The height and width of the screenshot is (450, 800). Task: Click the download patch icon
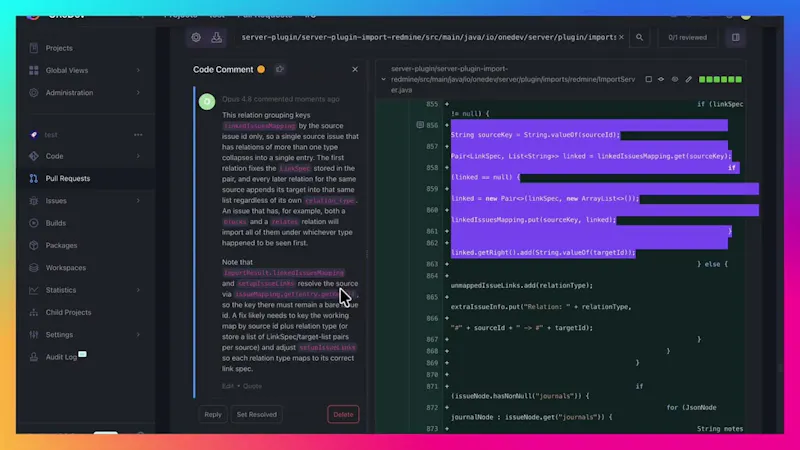coord(217,37)
